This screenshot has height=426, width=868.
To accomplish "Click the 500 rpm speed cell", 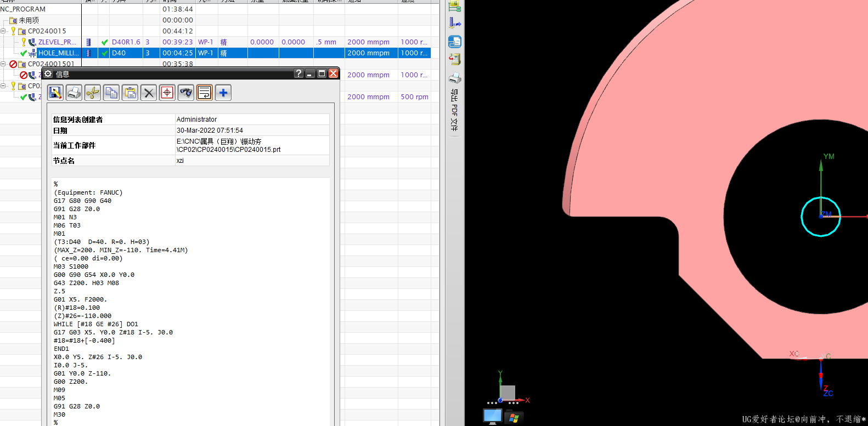I will click(415, 97).
